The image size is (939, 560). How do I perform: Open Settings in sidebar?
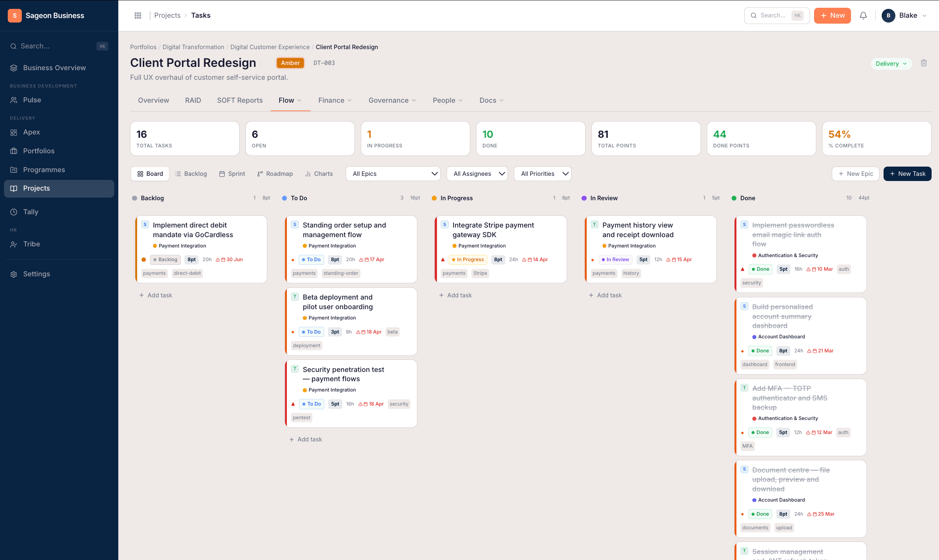[x=59, y=274]
